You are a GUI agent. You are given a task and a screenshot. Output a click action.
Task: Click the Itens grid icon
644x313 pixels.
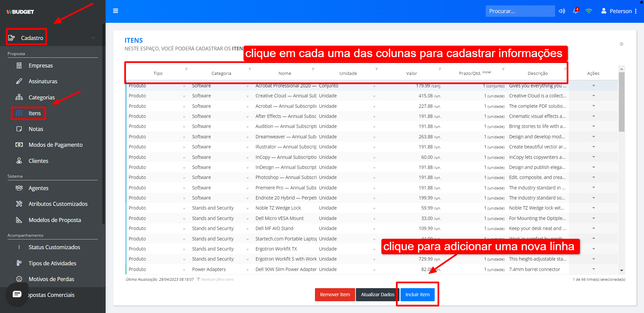19,113
